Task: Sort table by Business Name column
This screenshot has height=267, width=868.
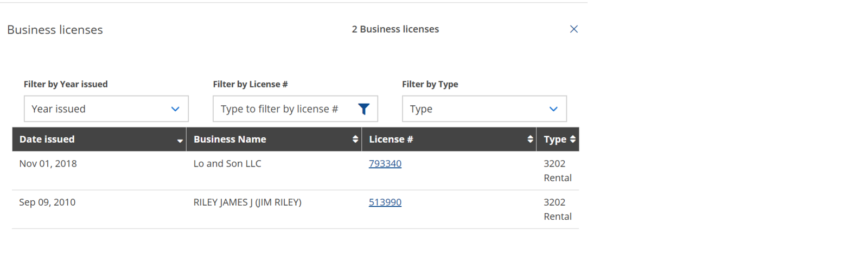Action: tap(274, 139)
